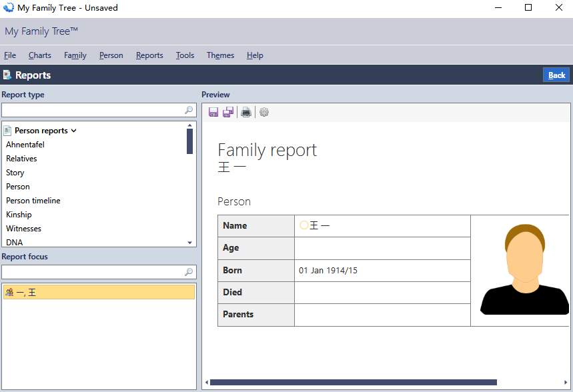Open report settings gear icon
The height and width of the screenshot is (392, 573).
(x=264, y=112)
